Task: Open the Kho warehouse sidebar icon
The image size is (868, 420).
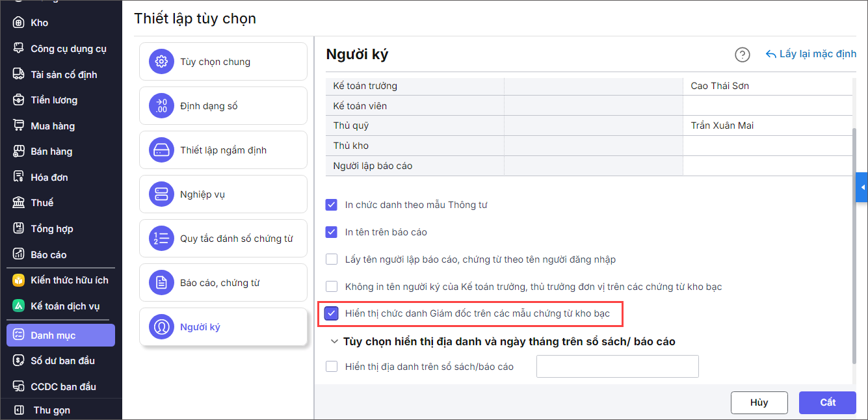Action: [19, 23]
